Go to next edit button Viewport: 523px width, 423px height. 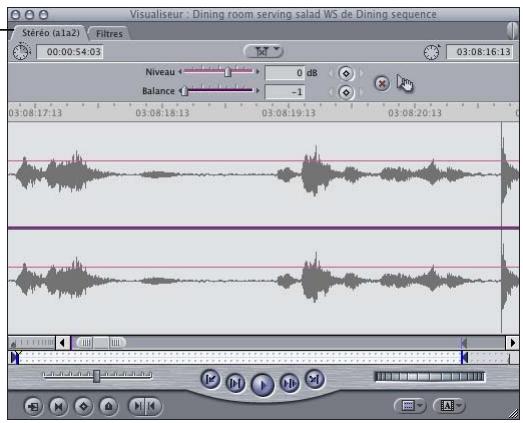click(315, 379)
